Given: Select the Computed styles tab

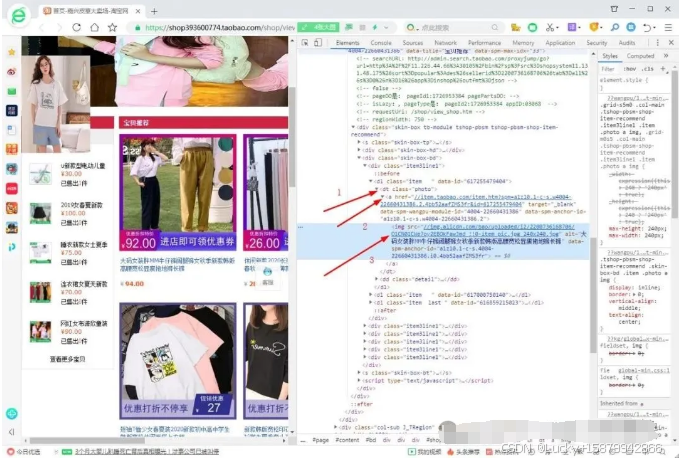Looking at the screenshot, I should click(640, 56).
